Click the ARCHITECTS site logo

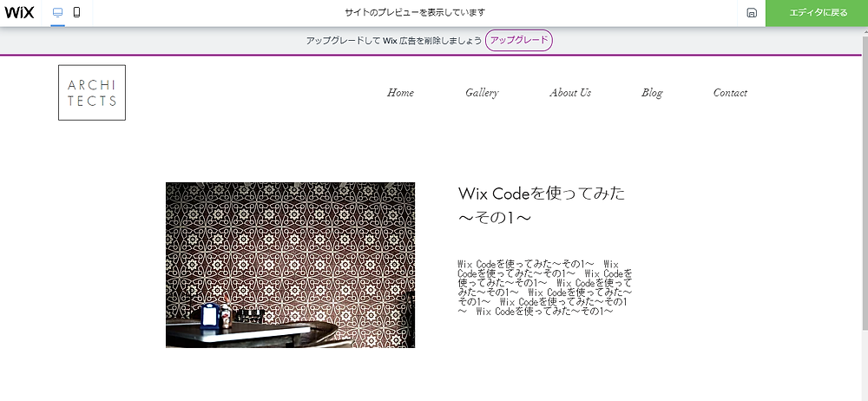(92, 93)
